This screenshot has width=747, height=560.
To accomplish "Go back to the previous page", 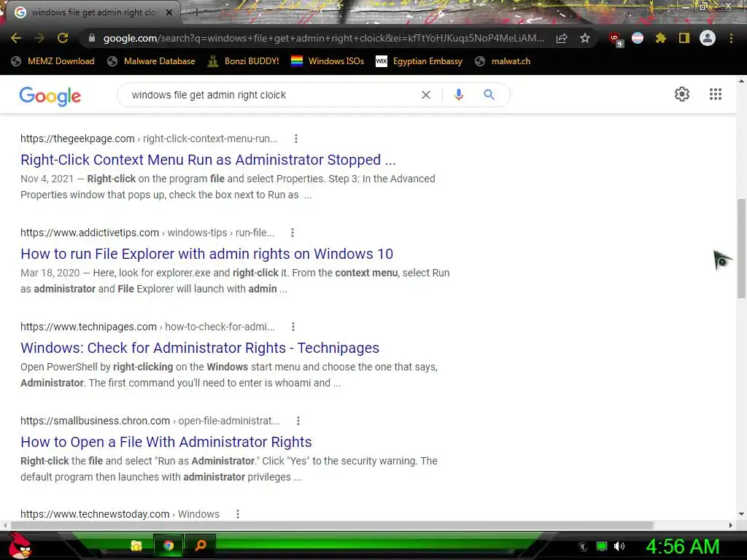I will click(16, 38).
